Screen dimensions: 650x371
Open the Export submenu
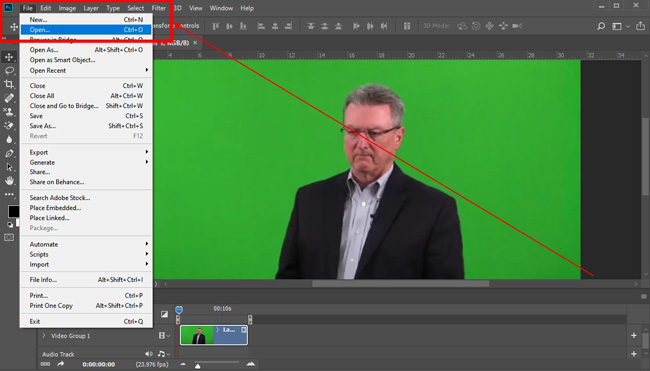tap(86, 152)
